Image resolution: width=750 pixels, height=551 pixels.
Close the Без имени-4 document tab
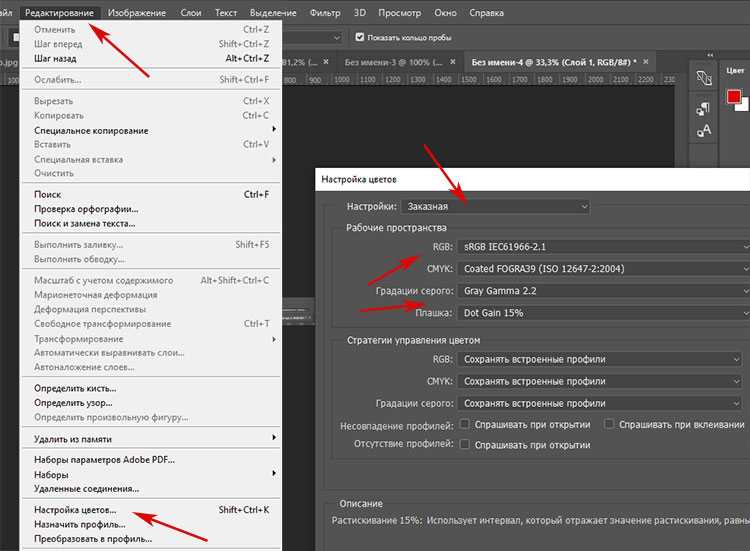pos(646,62)
